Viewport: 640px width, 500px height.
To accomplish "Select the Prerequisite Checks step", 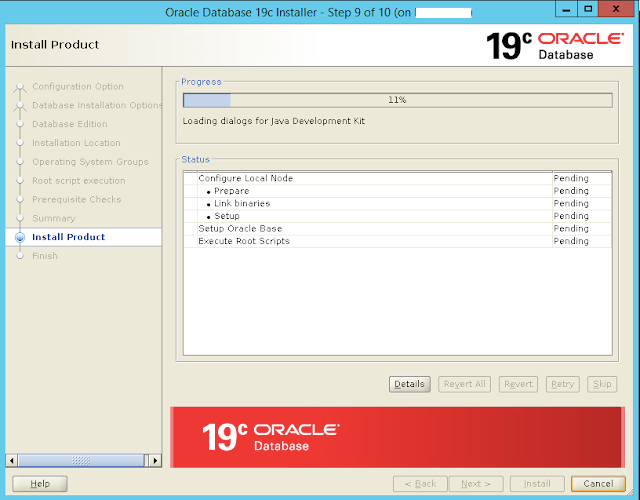I will 77,199.
